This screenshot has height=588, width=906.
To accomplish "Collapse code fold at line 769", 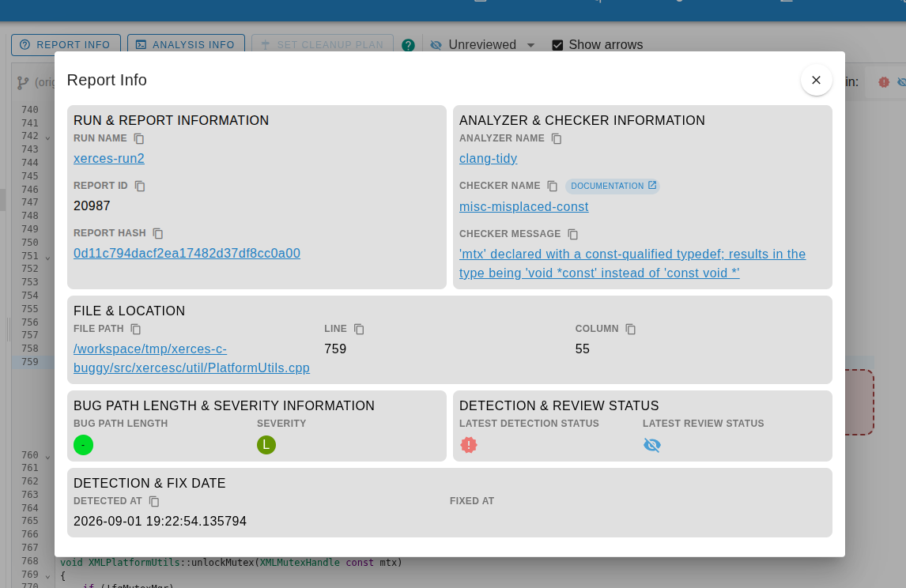I will (x=47, y=576).
